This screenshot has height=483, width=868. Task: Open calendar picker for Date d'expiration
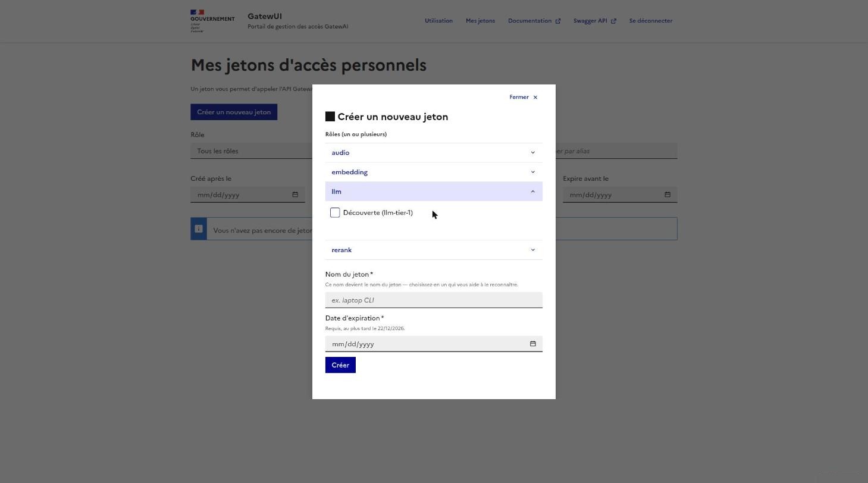[532, 344]
